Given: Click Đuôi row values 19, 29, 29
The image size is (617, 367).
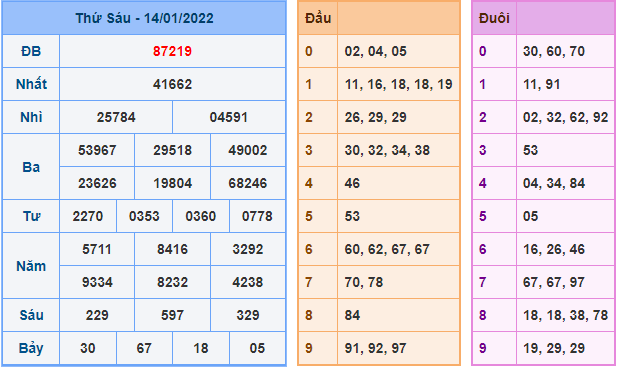Looking at the screenshot, I should pos(554,349).
